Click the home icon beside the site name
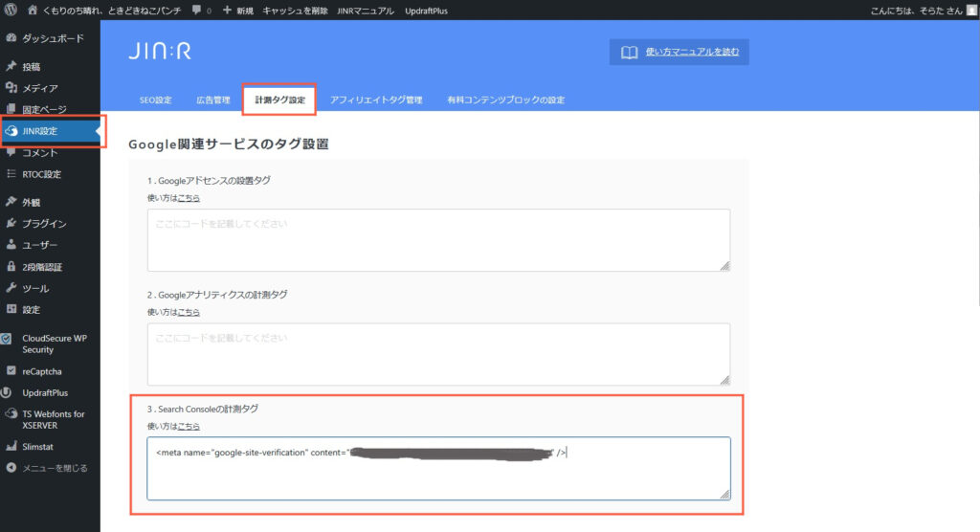 coord(33,10)
